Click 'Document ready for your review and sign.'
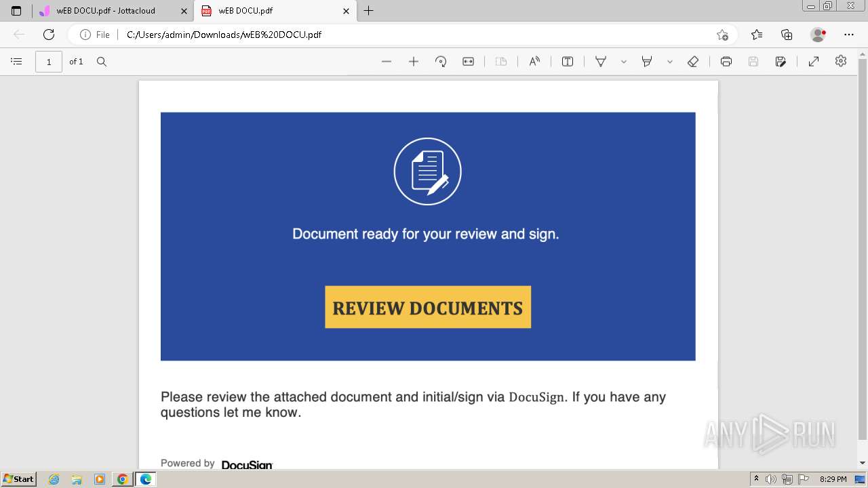The image size is (868, 488). click(426, 234)
